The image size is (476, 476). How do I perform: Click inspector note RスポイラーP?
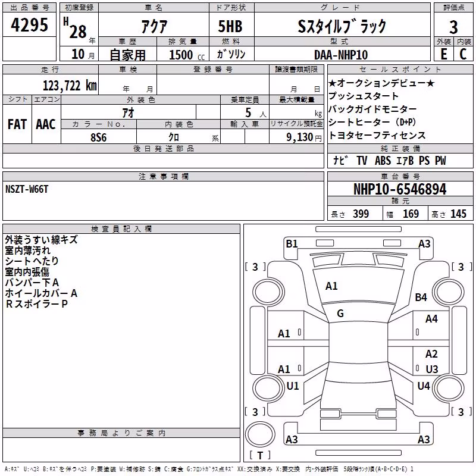click(36, 303)
